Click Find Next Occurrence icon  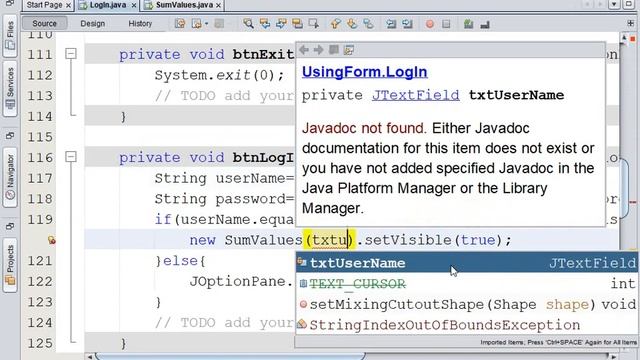[281, 24]
